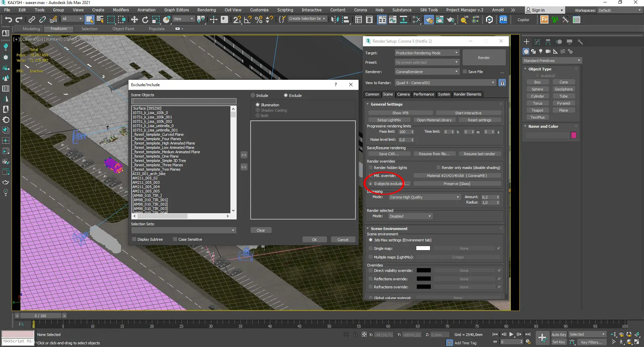Enable the Display Subtree checkbox
The width and height of the screenshot is (644, 347).
(134, 239)
